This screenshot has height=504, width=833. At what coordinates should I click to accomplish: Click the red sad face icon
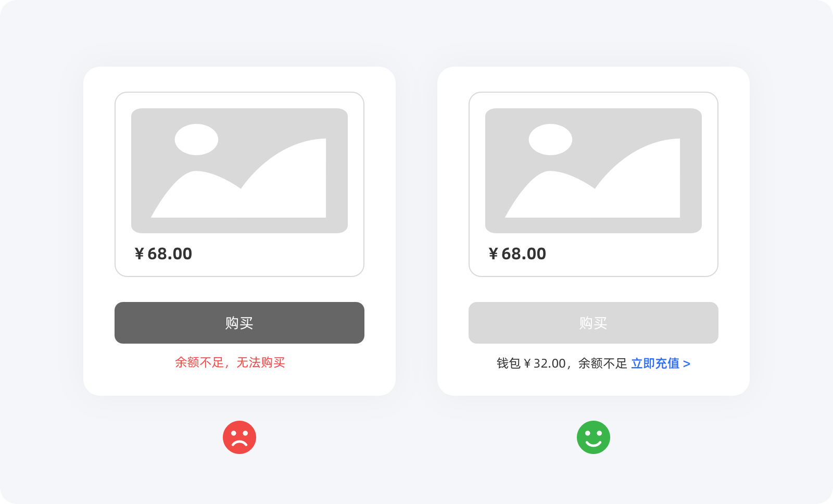point(239,437)
